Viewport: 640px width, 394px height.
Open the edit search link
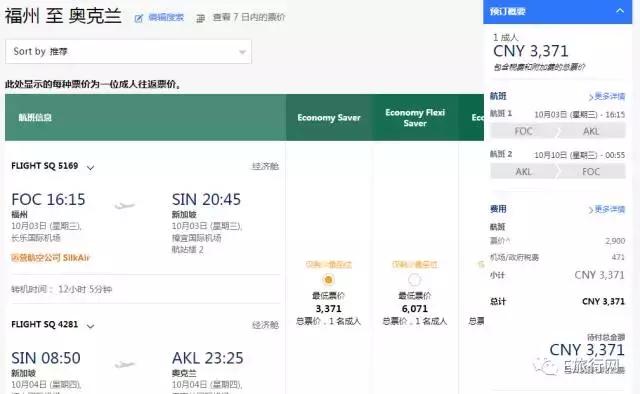point(166,18)
